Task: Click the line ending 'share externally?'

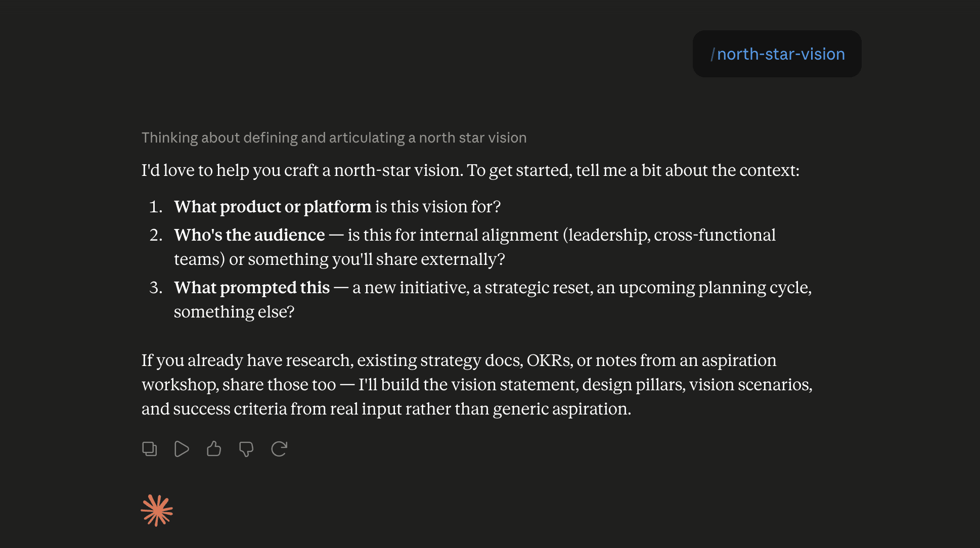Action: (339, 259)
